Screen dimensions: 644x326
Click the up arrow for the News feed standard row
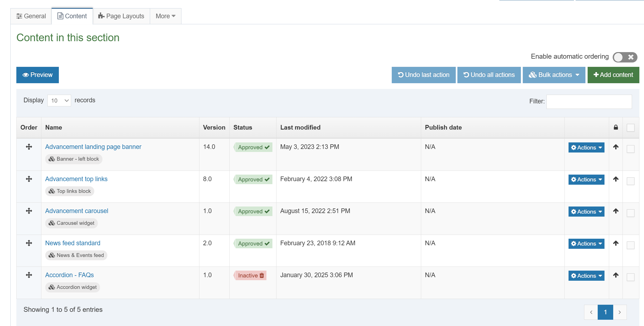coord(616,243)
